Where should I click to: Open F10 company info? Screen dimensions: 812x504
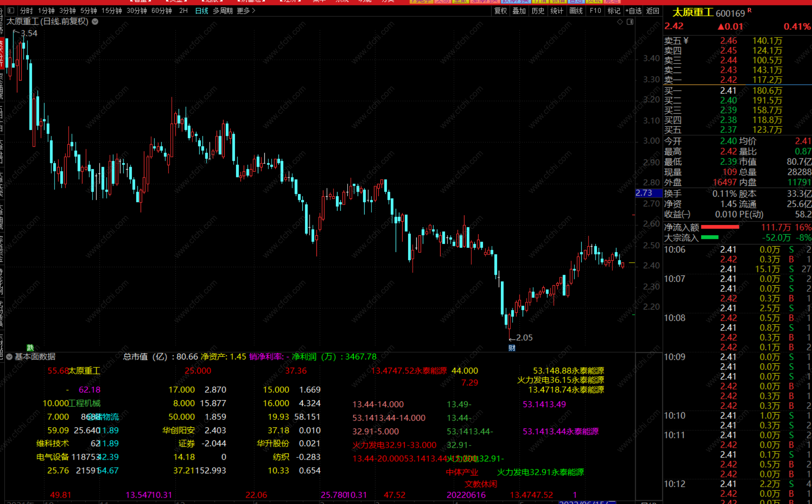point(595,11)
